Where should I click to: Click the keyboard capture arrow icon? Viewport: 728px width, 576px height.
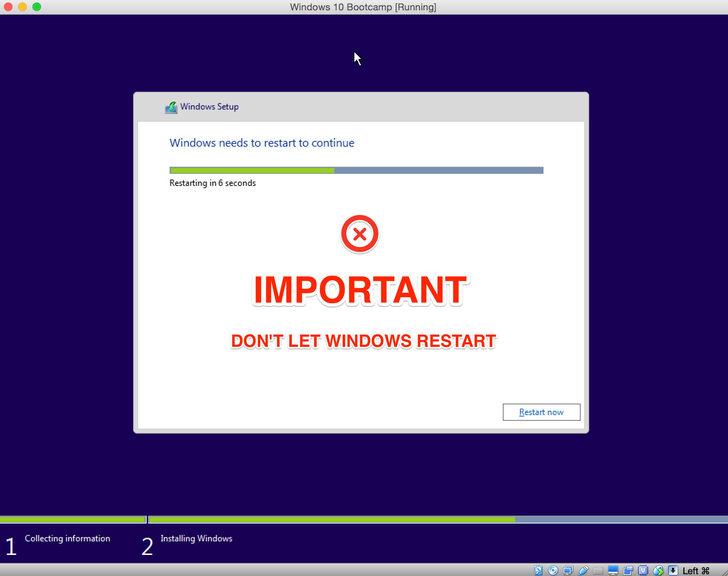click(673, 570)
